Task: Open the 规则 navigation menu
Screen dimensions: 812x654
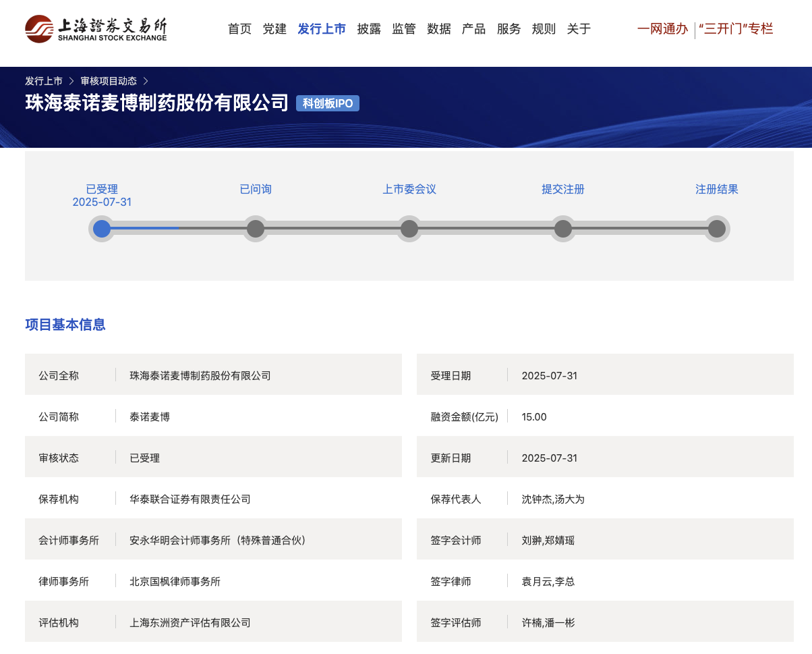Action: click(544, 29)
